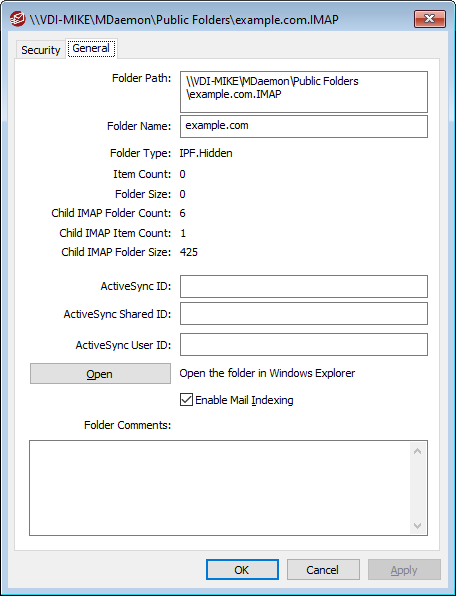456x596 pixels.
Task: Click the Cancel button
Action: click(x=323, y=569)
